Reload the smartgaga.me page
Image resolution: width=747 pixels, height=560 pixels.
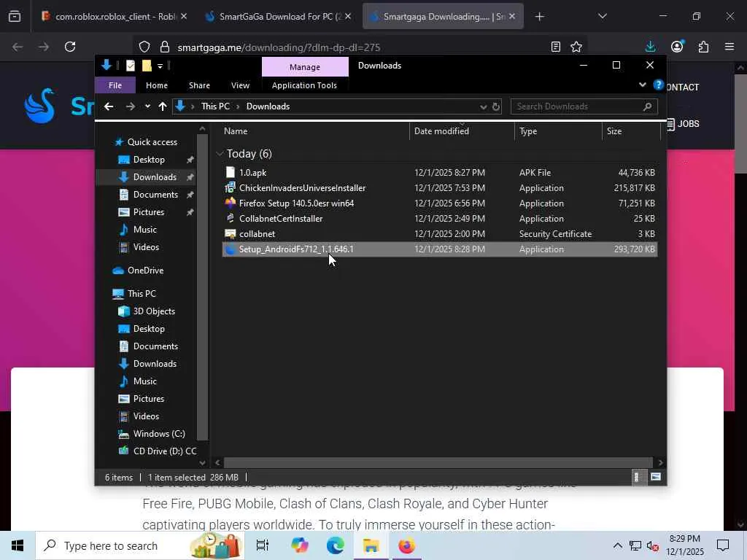click(x=70, y=47)
